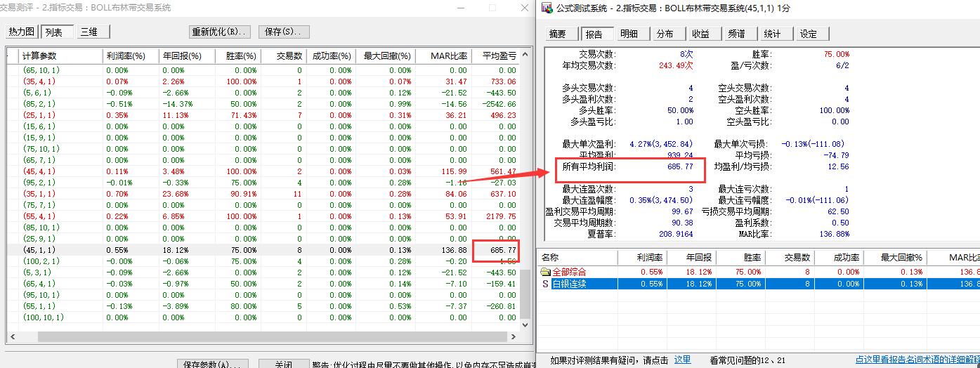Select the (35,1,1) parameter row
Viewport: 980px width, 368px height.
pos(263,194)
